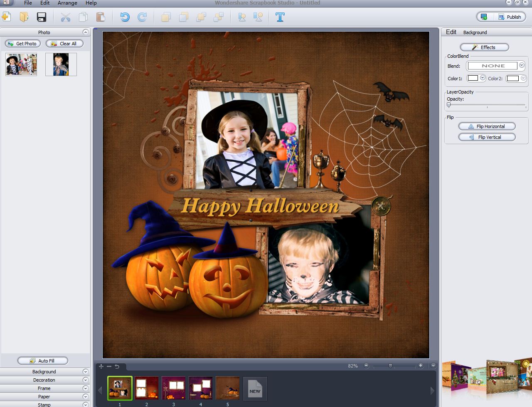
Task: Click the Color1 swatch
Action: [473, 78]
